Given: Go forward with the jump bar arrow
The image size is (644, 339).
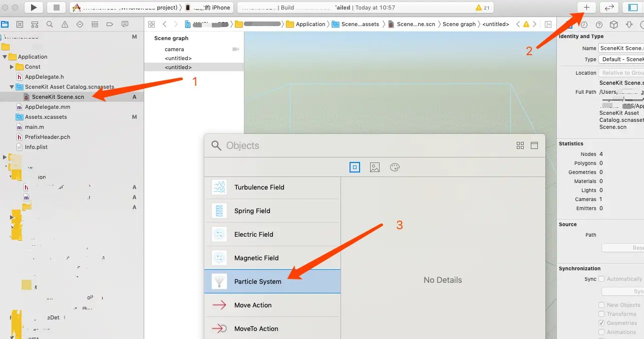Looking at the screenshot, I should (x=176, y=24).
